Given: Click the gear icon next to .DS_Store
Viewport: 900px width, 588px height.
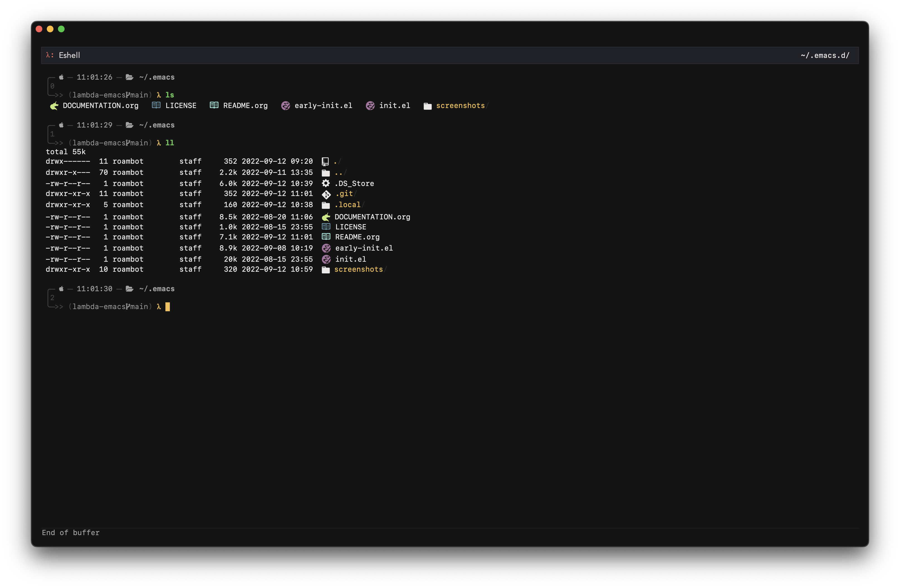Looking at the screenshot, I should pos(326,183).
